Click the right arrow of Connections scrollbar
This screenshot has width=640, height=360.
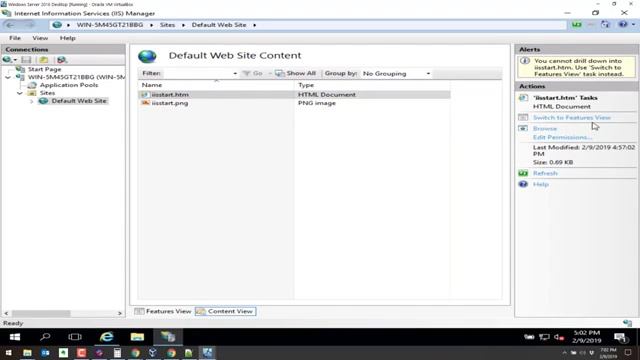coord(120,313)
